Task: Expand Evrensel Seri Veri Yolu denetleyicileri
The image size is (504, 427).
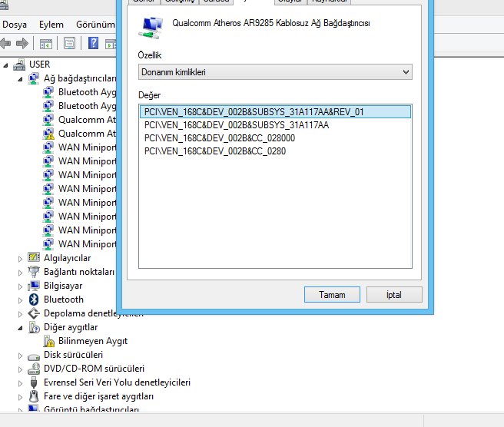Action: 20,383
